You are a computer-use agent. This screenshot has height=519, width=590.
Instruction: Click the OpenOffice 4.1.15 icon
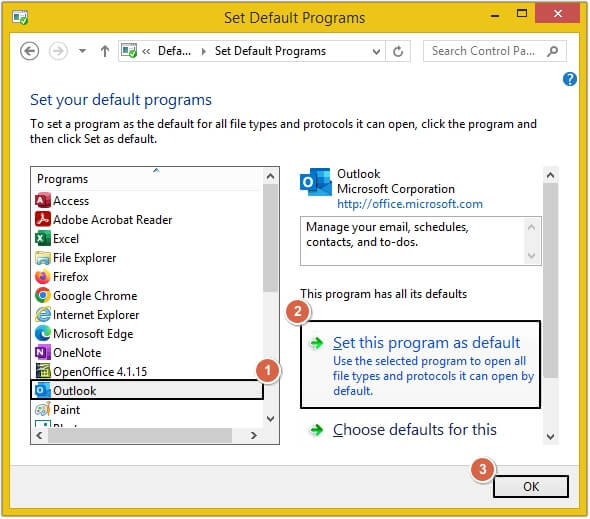43,371
